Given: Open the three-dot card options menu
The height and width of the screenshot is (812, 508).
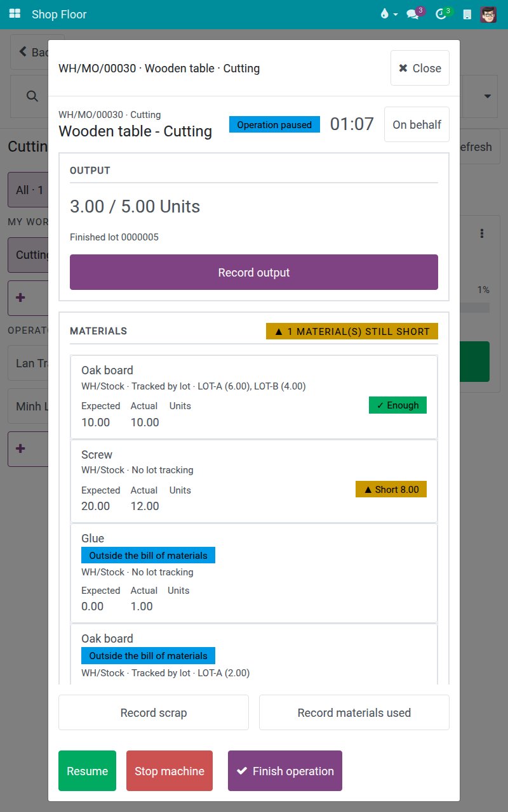Looking at the screenshot, I should coord(482,233).
